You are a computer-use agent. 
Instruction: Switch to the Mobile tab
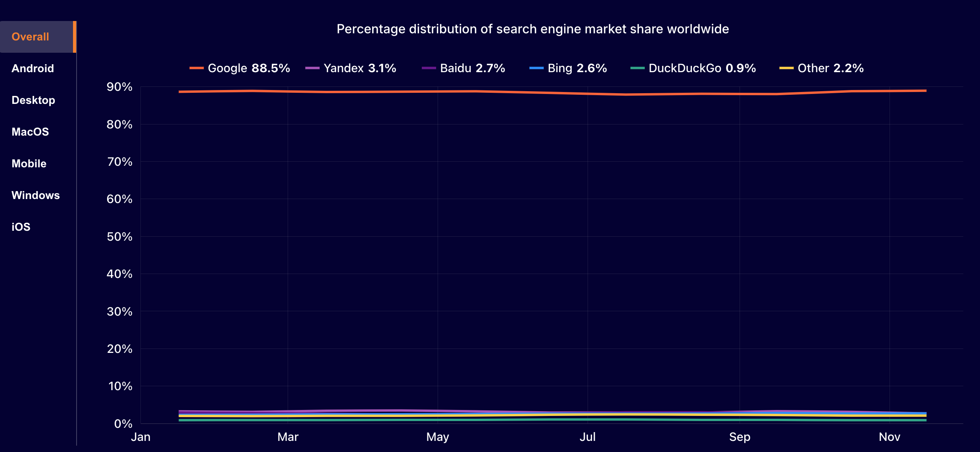[x=29, y=164]
